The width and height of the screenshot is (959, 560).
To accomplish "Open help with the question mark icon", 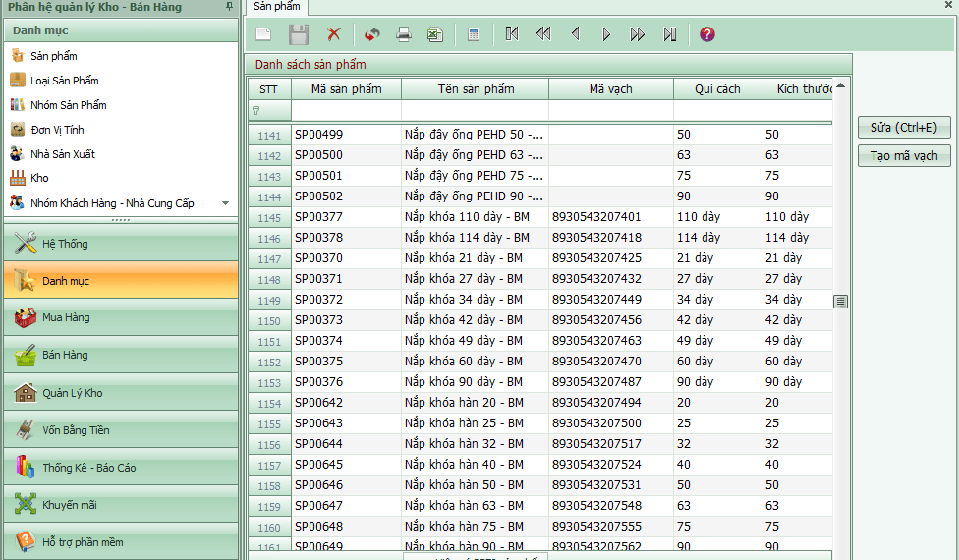I will click(x=707, y=34).
